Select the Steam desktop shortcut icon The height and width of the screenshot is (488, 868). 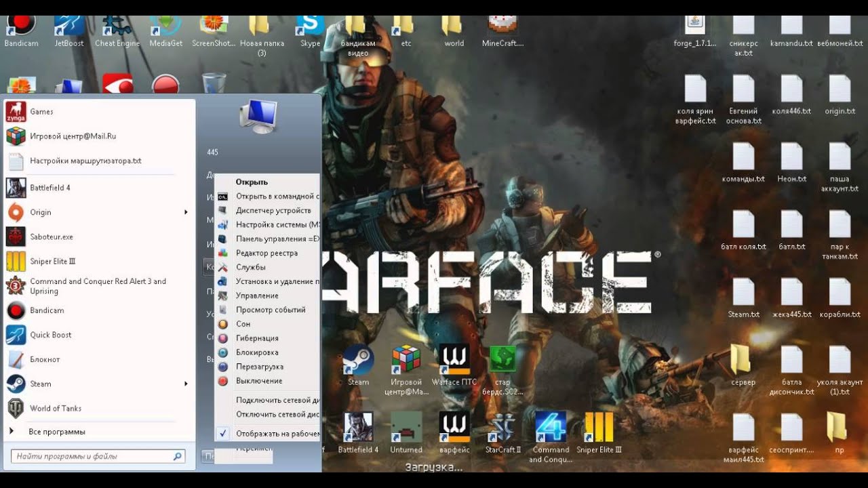358,365
